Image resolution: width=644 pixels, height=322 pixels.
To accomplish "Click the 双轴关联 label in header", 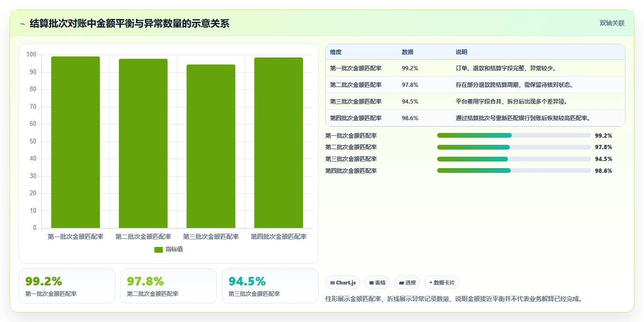I will point(612,23).
